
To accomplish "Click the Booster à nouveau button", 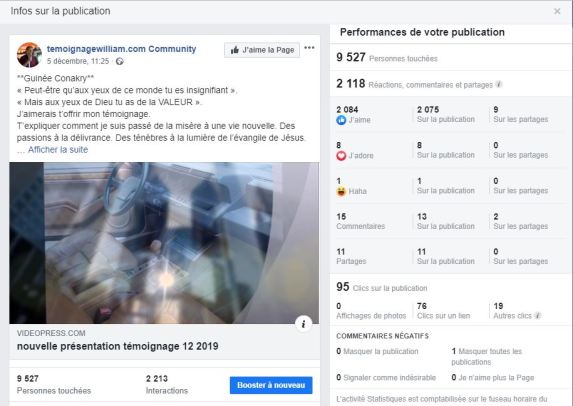I will point(271,385).
